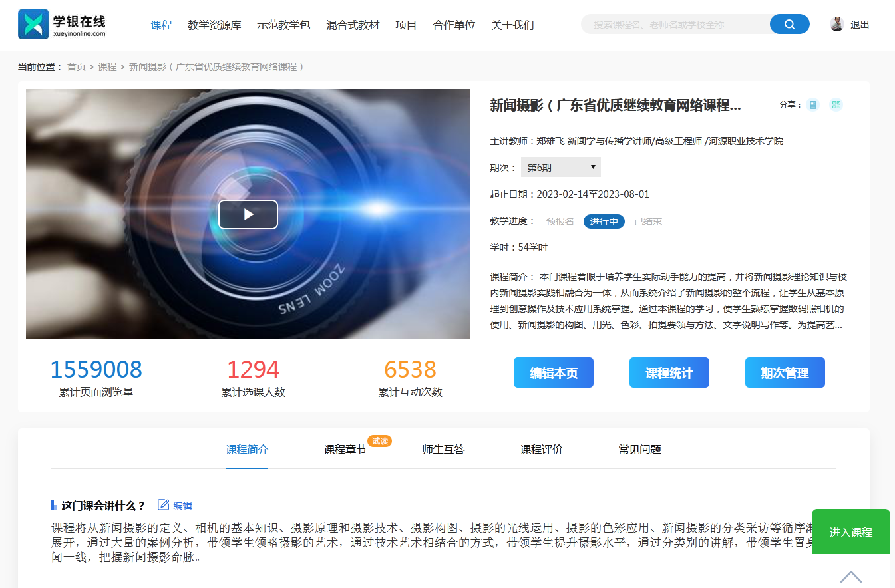
Task: Open the blue card share icon
Action: 812,104
